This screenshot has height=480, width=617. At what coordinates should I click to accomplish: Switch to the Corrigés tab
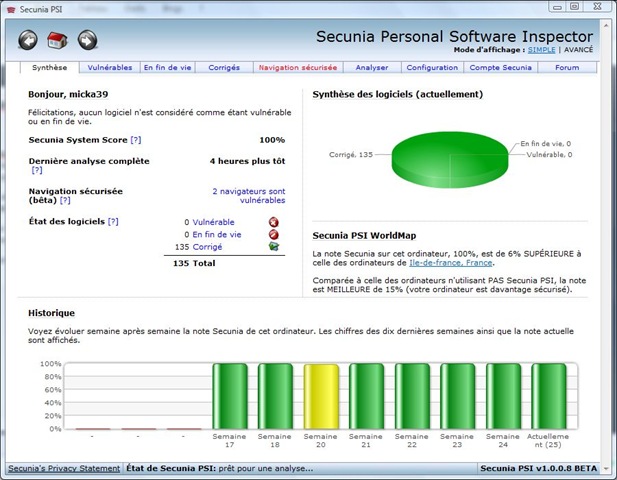point(224,68)
